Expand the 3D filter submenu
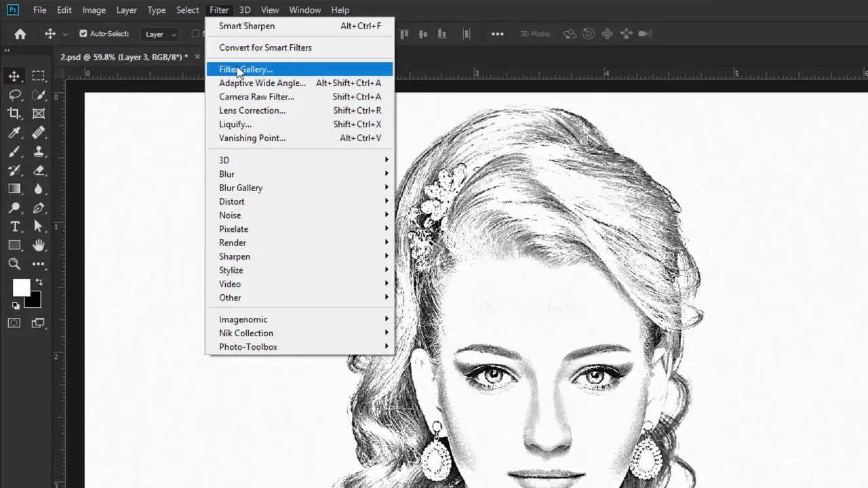 pyautogui.click(x=298, y=160)
